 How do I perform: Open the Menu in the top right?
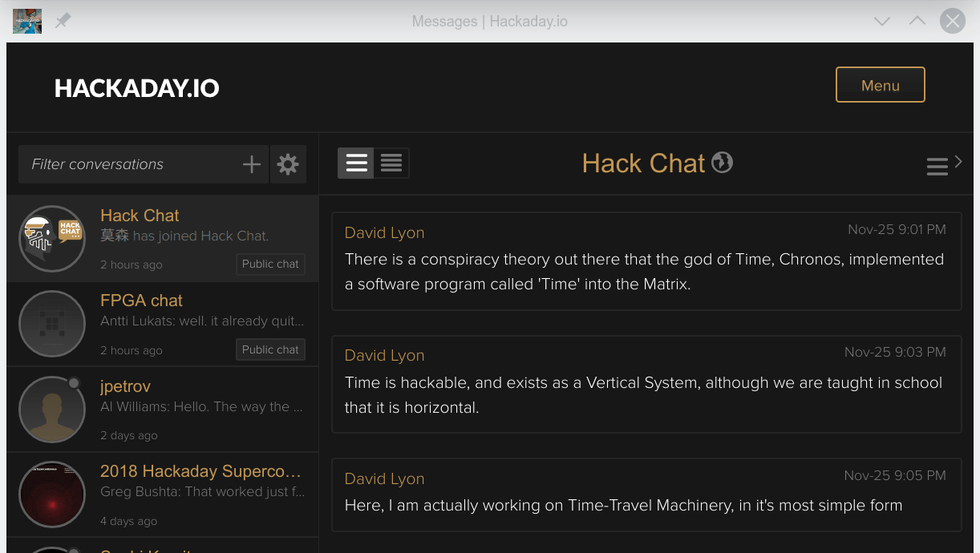pos(880,84)
